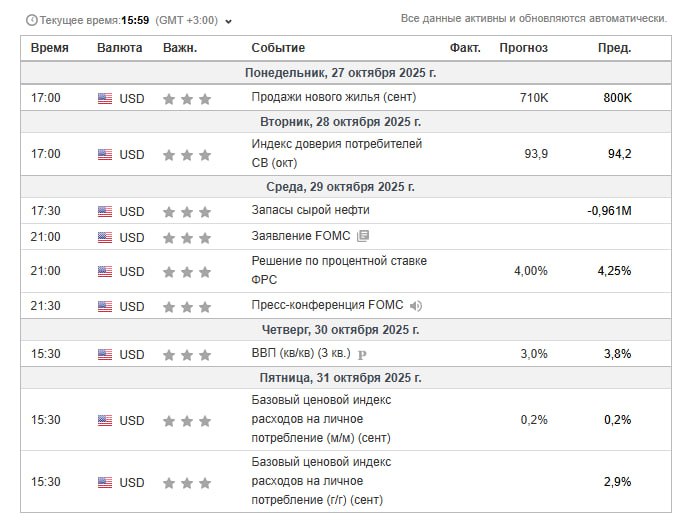The image size is (686, 525).
Task: Open the Запасы сырой нефти event
Action: [x=310, y=211]
